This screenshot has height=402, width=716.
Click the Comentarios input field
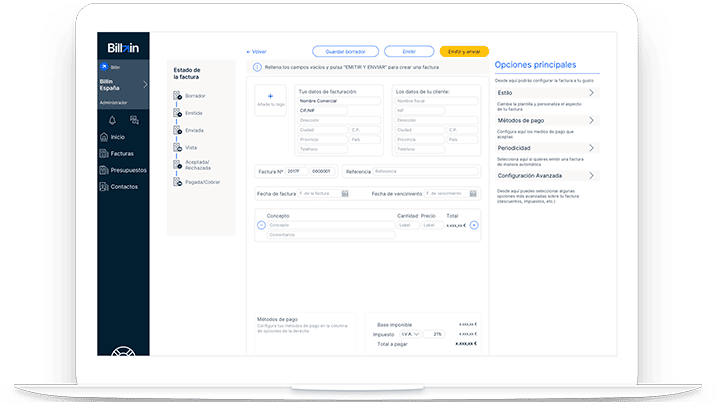click(331, 235)
